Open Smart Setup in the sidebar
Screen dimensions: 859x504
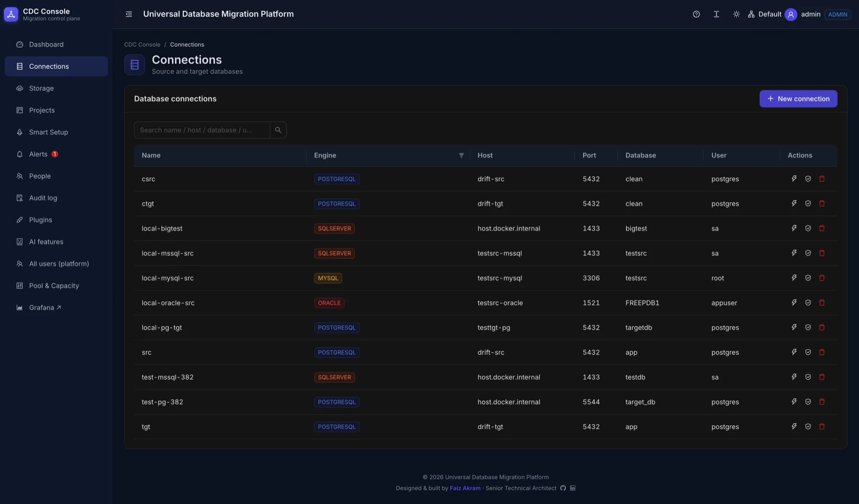tap(56, 132)
